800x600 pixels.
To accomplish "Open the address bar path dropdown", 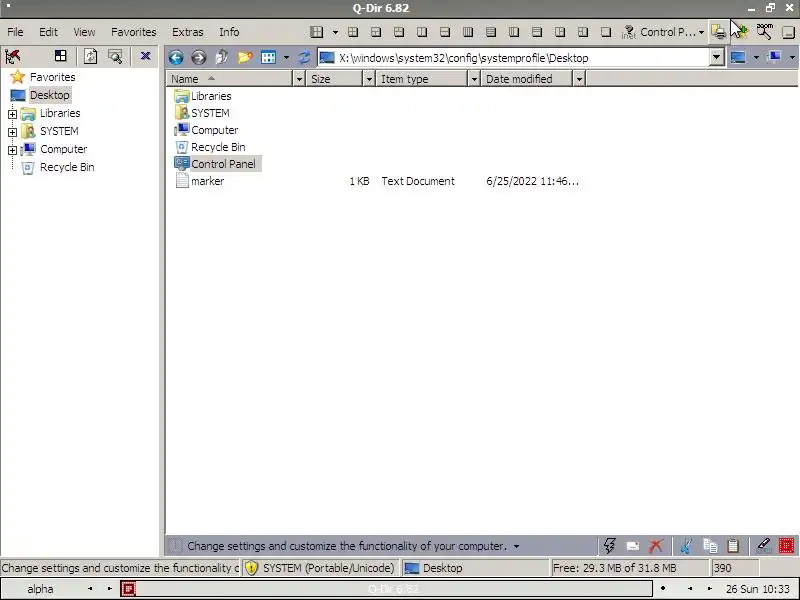I will coord(716,57).
